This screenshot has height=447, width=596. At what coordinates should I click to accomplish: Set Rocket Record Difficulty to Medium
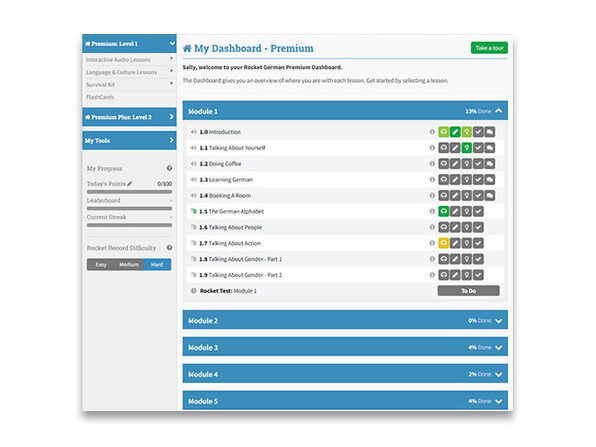coord(129,265)
